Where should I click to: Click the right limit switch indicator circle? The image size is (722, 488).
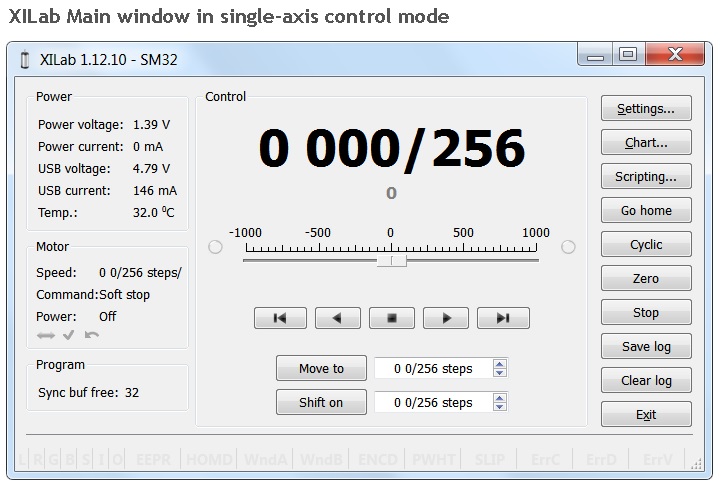coord(568,247)
